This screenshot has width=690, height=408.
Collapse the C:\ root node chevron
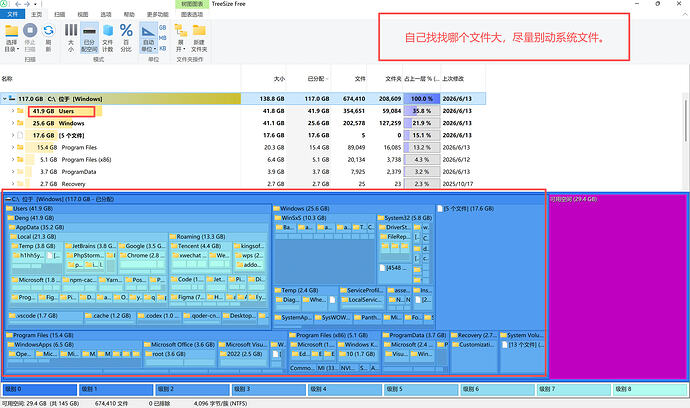(4, 99)
